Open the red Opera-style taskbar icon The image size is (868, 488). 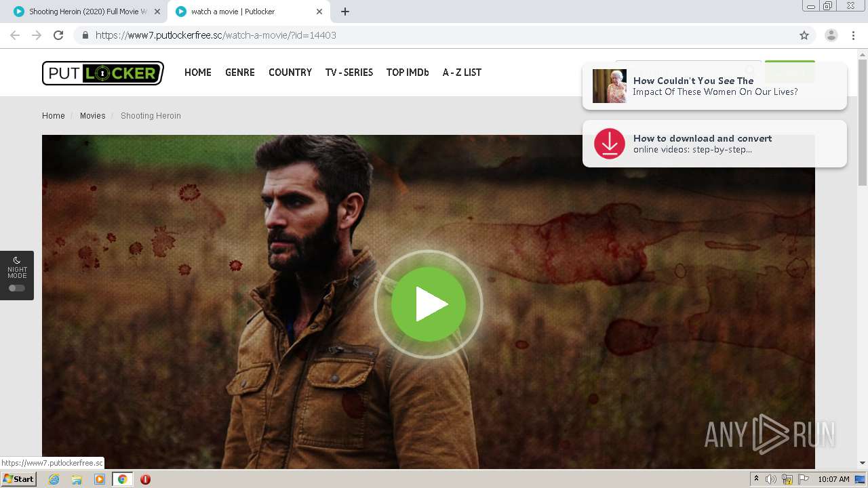click(x=145, y=479)
